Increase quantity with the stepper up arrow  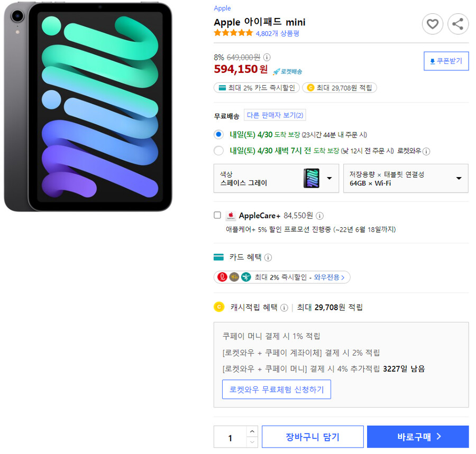[252, 431]
